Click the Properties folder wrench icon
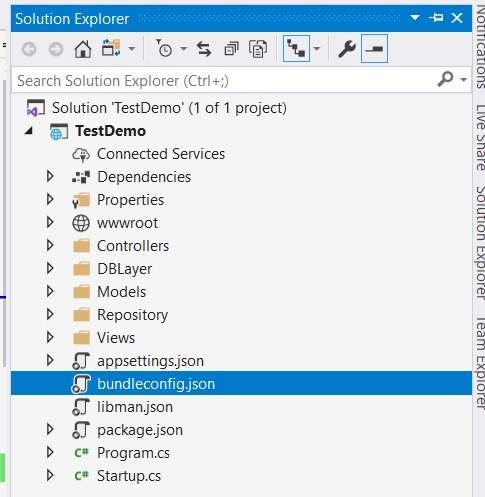This screenshot has height=497, width=485. point(81,200)
